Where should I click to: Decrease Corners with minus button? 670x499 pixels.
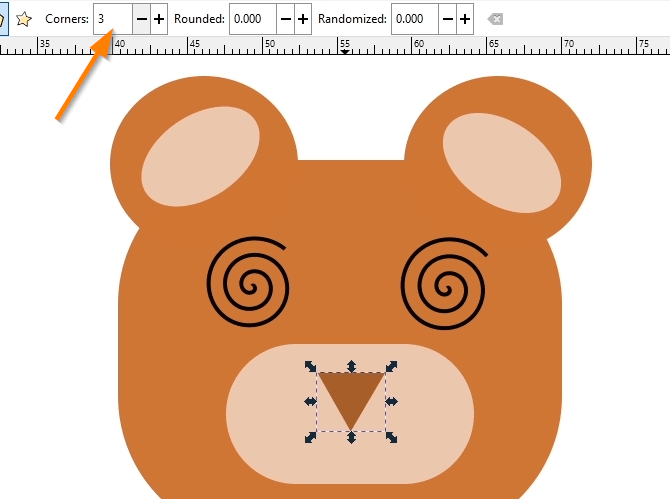(x=141, y=19)
